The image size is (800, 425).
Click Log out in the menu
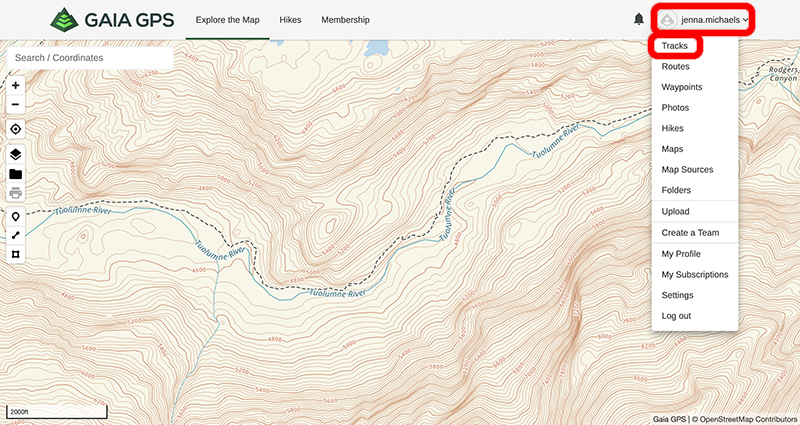coord(676,316)
